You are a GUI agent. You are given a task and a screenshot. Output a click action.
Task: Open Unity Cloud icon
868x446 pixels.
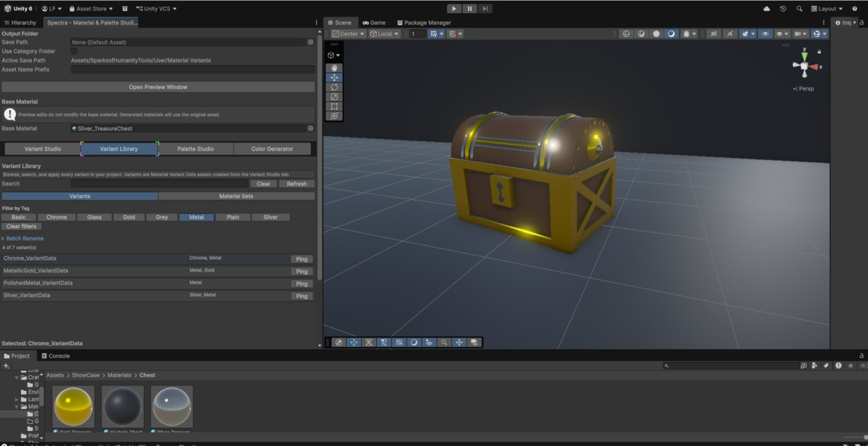pyautogui.click(x=767, y=9)
